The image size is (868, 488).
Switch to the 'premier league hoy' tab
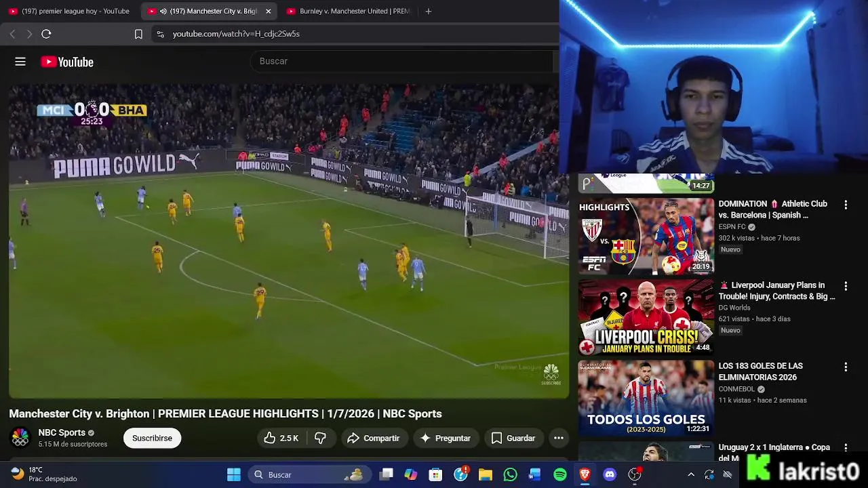click(x=69, y=11)
